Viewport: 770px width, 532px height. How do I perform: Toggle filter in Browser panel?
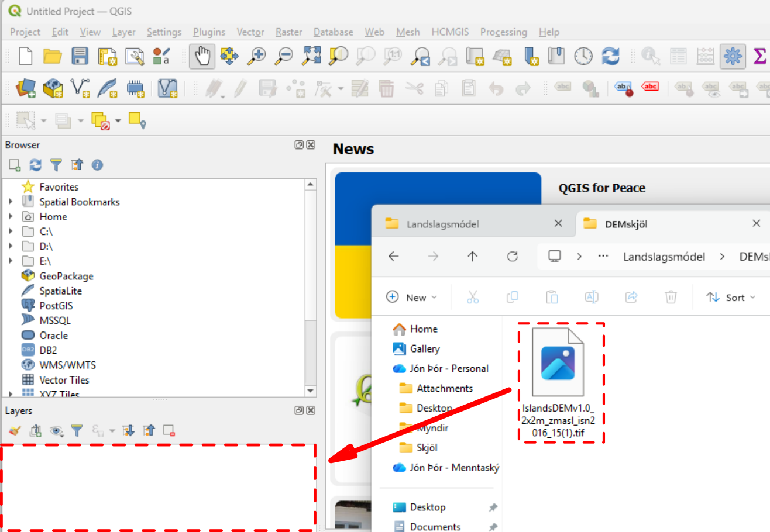[x=56, y=165]
